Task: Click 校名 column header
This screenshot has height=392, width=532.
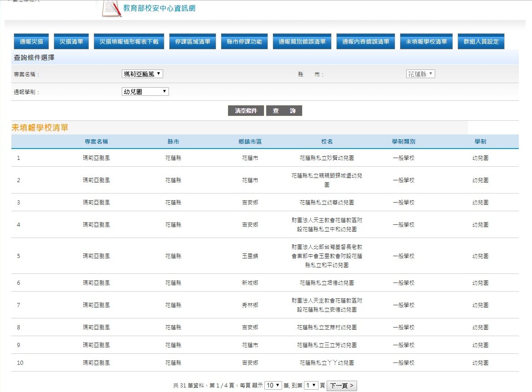Action: point(327,142)
